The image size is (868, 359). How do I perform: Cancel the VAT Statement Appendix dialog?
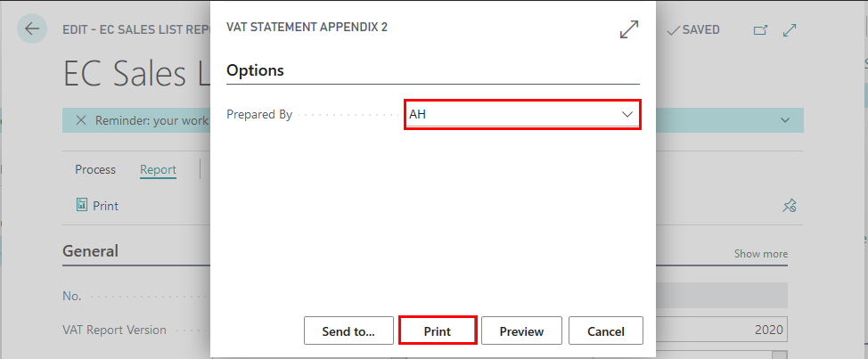point(606,330)
